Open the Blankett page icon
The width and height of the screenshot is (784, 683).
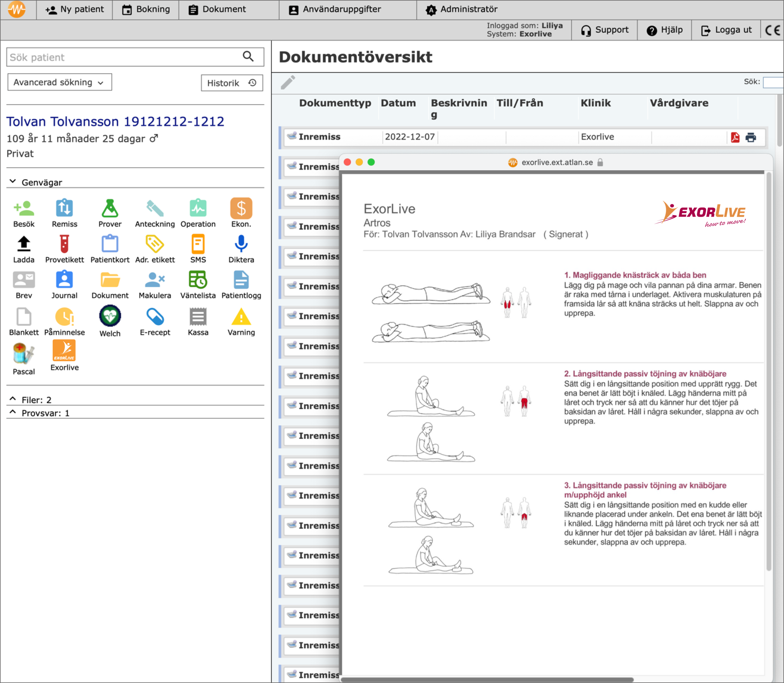pyautogui.click(x=24, y=317)
